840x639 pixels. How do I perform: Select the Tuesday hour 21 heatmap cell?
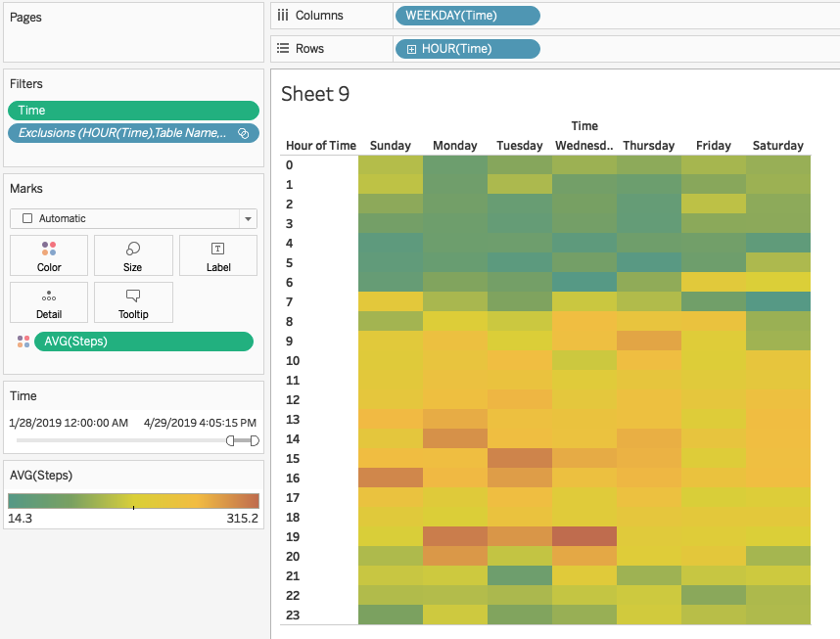coord(520,575)
